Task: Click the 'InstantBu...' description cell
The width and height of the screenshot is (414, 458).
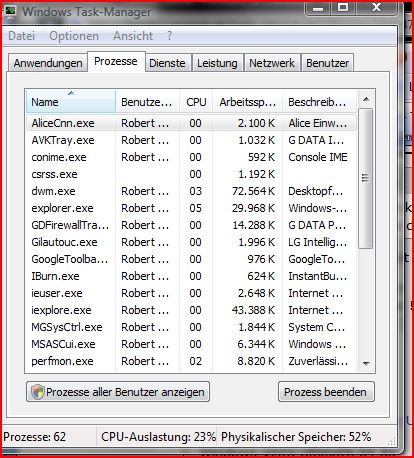Action: [x=317, y=276]
